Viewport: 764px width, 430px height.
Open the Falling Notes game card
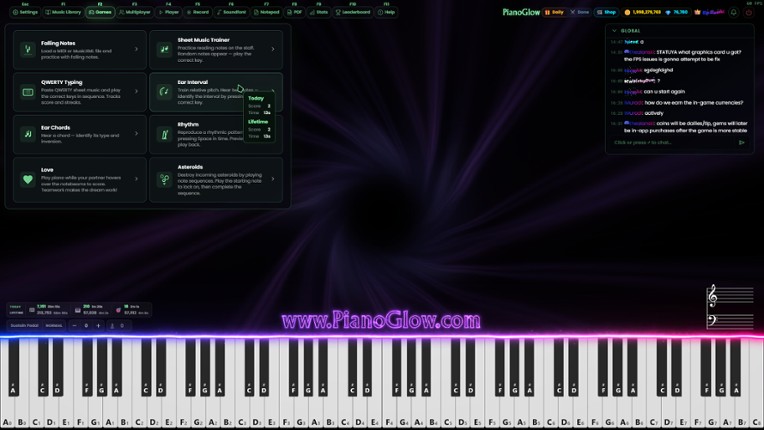(x=77, y=49)
